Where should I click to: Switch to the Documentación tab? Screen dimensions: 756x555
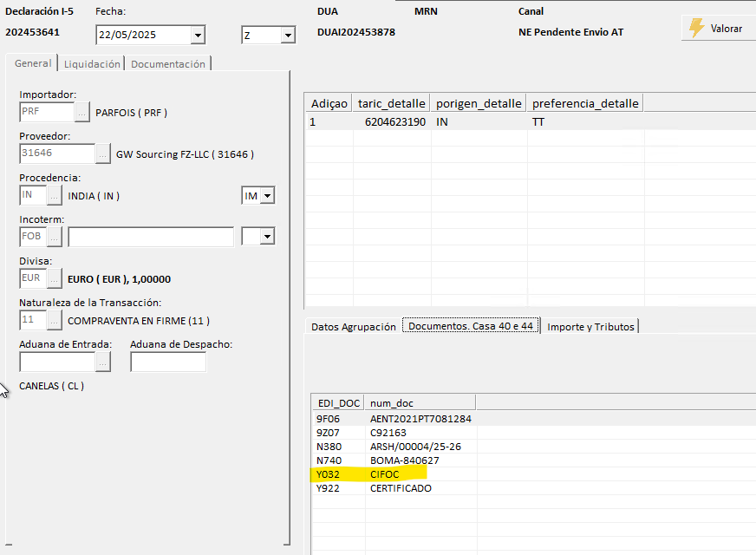point(168,63)
